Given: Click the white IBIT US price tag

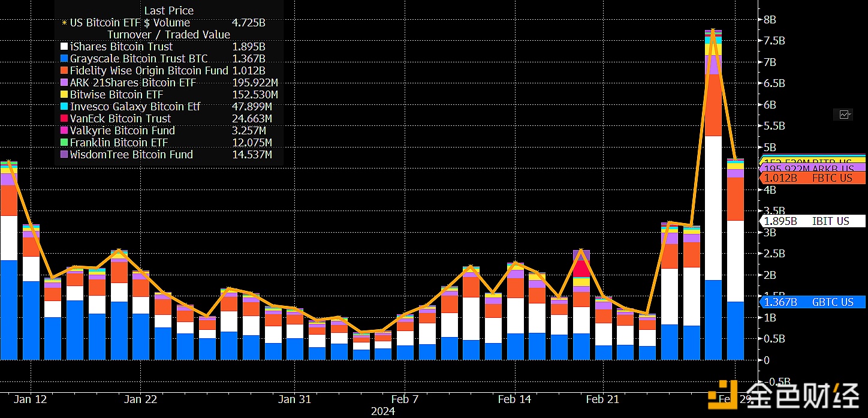Looking at the screenshot, I should 813,221.
